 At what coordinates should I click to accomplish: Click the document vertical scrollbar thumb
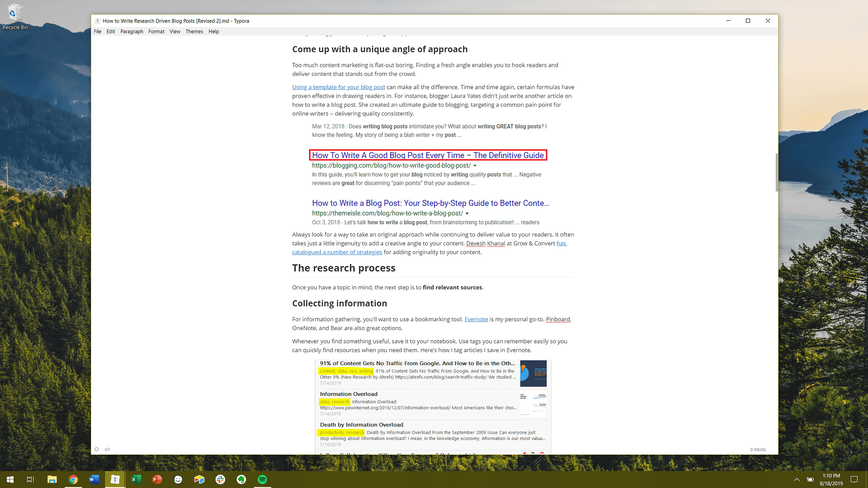pyautogui.click(x=776, y=172)
